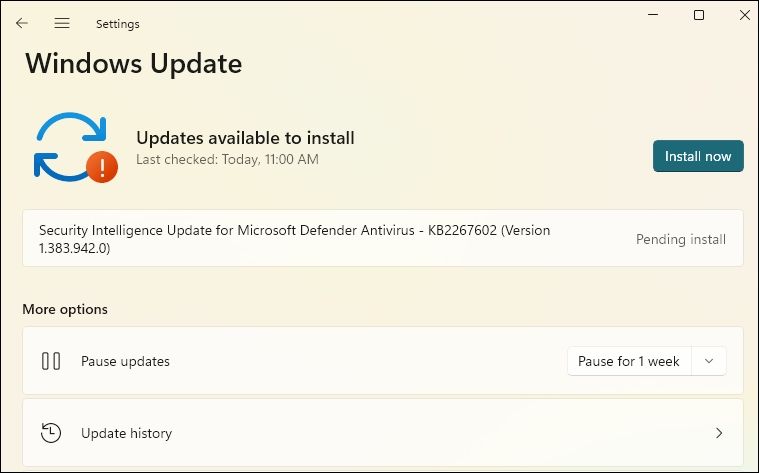Click the Update history clock icon
The image size is (759, 473).
(51, 433)
